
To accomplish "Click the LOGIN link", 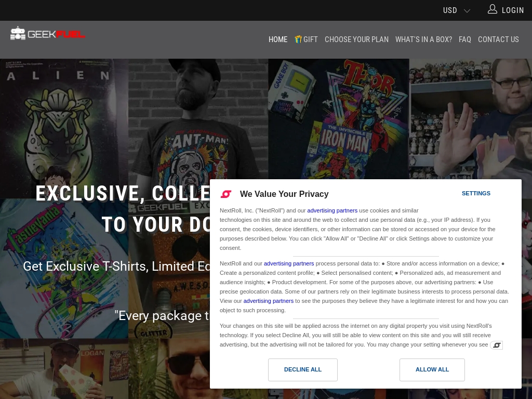I will (x=513, y=10).
